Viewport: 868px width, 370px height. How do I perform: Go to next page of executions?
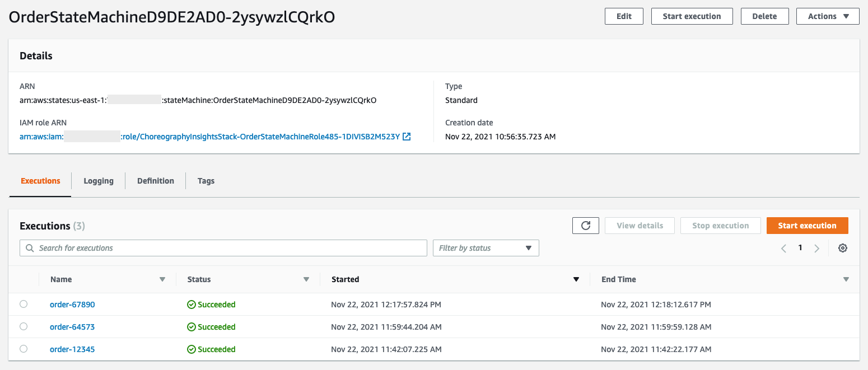(x=817, y=247)
